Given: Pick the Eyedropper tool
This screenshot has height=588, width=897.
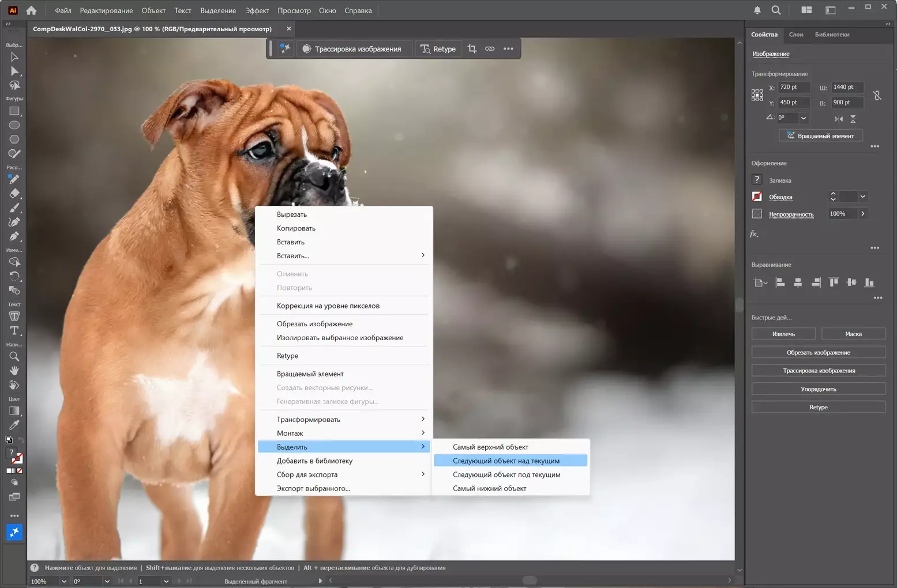Looking at the screenshot, I should (x=14, y=425).
